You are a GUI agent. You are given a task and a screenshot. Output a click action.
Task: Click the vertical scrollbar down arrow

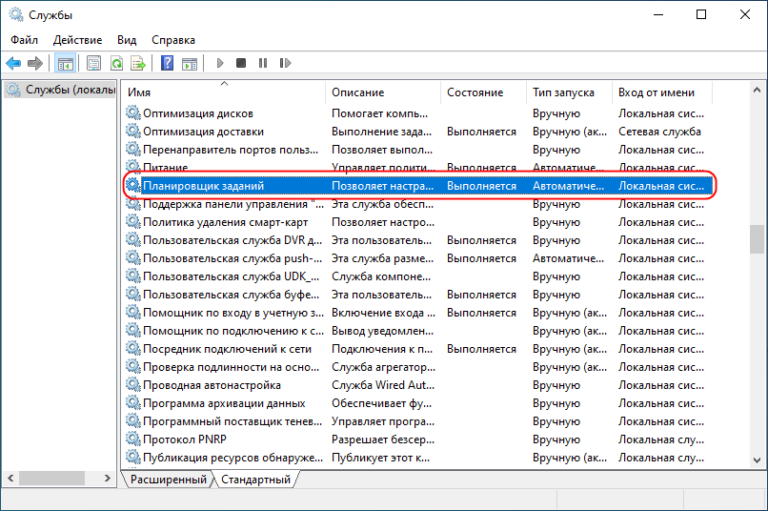pos(757,460)
